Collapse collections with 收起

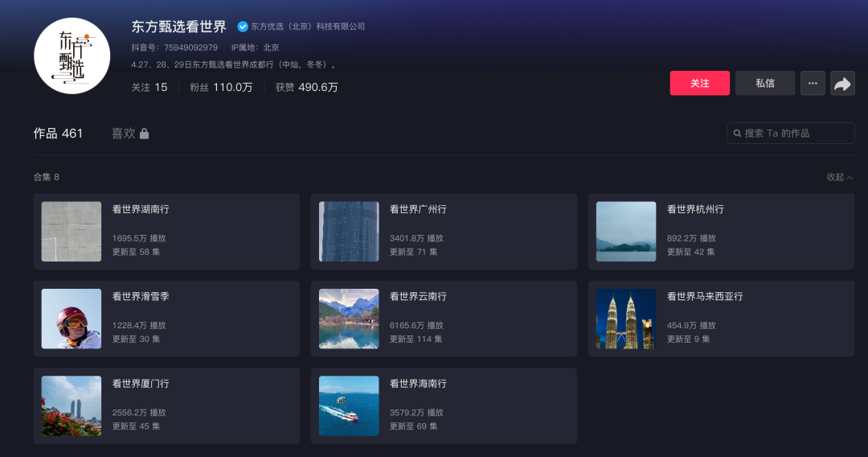839,177
